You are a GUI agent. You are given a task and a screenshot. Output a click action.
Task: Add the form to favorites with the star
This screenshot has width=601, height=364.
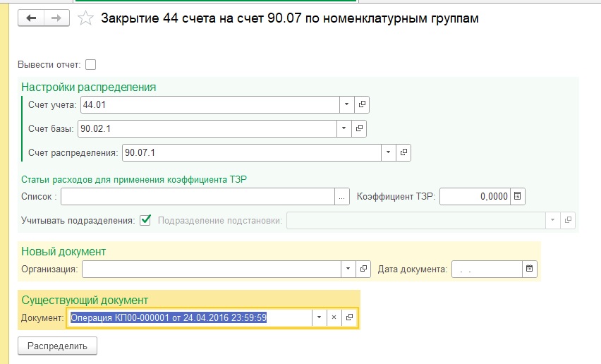pos(85,18)
